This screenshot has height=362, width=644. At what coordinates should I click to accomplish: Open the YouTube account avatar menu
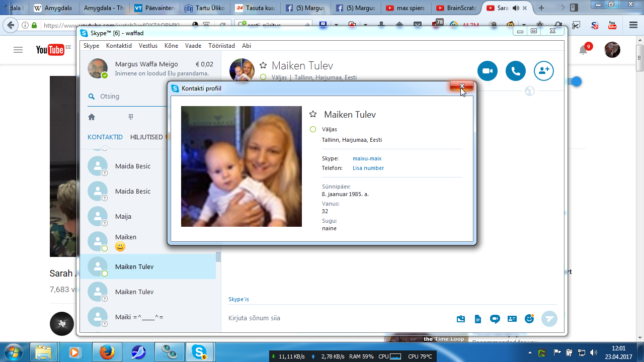tap(612, 50)
